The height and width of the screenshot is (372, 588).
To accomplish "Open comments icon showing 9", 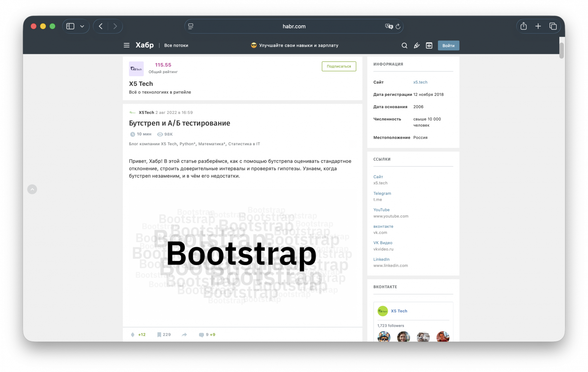I will [x=202, y=335].
